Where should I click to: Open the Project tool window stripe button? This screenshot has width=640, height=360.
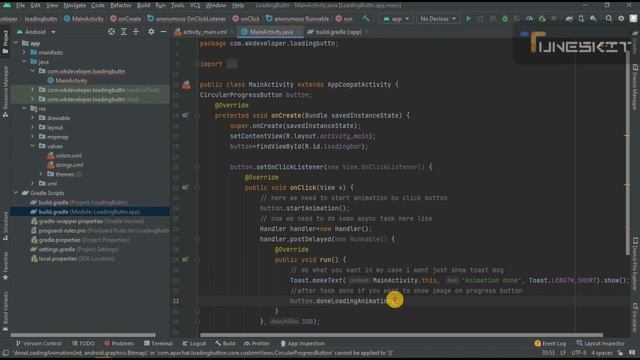pos(5,42)
